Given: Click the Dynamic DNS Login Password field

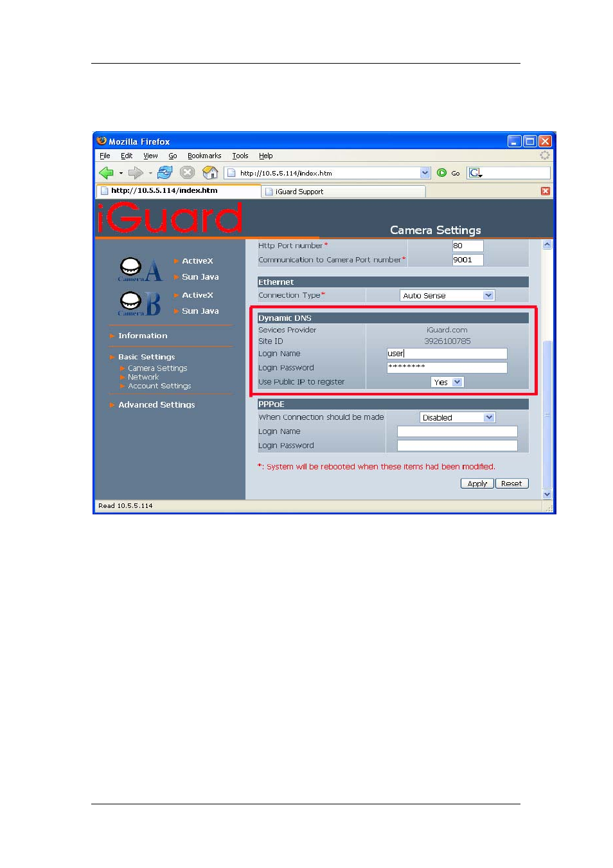Looking at the screenshot, I should (447, 368).
